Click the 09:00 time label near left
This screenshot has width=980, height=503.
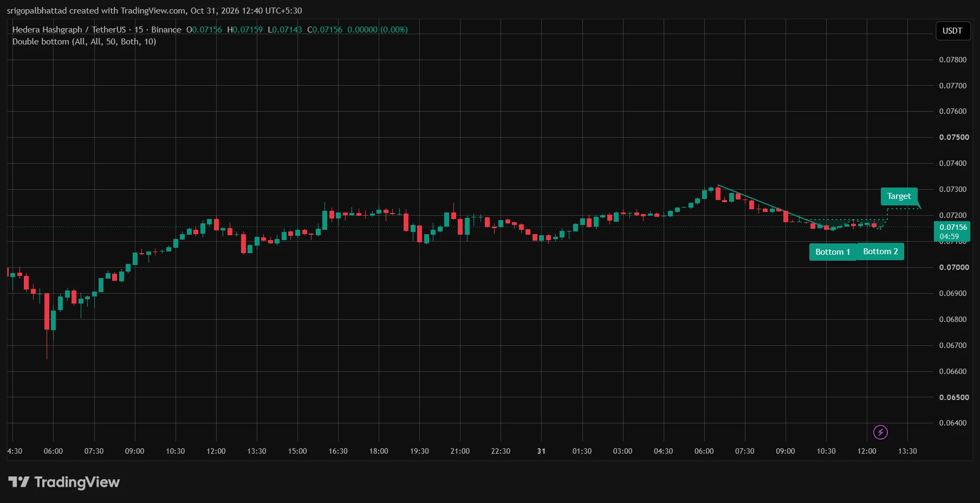[x=134, y=451]
